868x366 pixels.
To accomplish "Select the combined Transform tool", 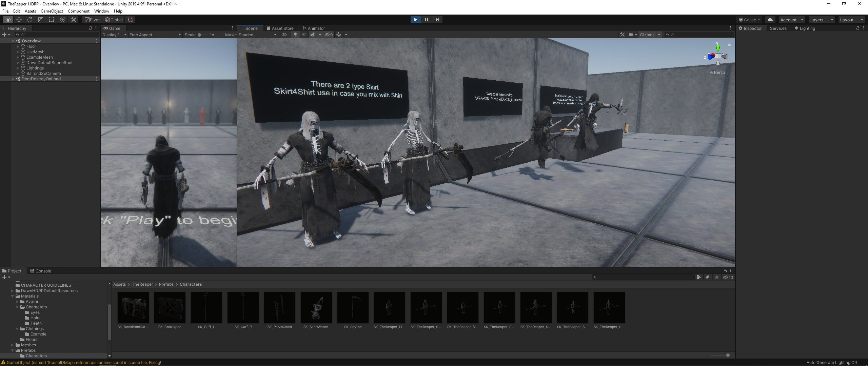I will click(x=62, y=20).
